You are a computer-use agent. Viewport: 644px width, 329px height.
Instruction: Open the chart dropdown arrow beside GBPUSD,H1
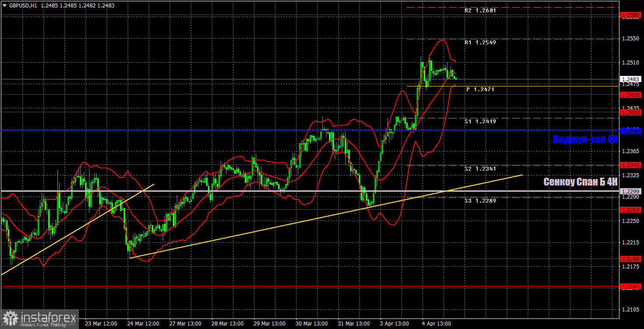[4, 5]
